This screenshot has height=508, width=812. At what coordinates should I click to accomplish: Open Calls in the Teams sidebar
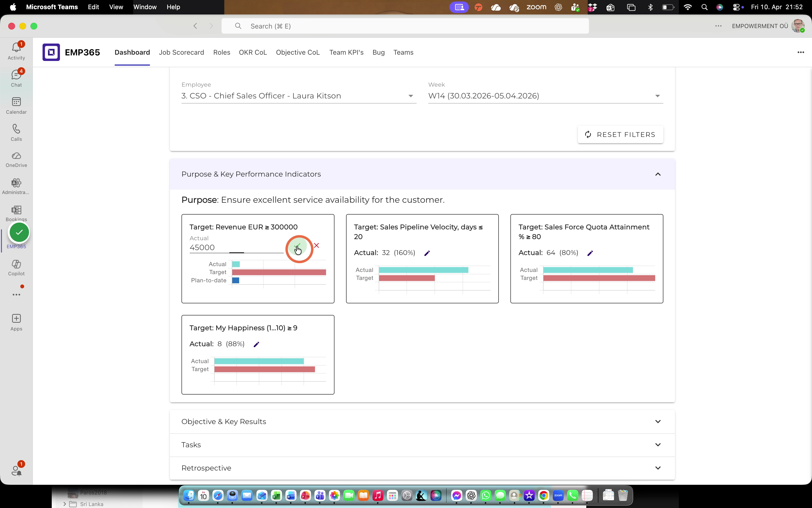(16, 133)
